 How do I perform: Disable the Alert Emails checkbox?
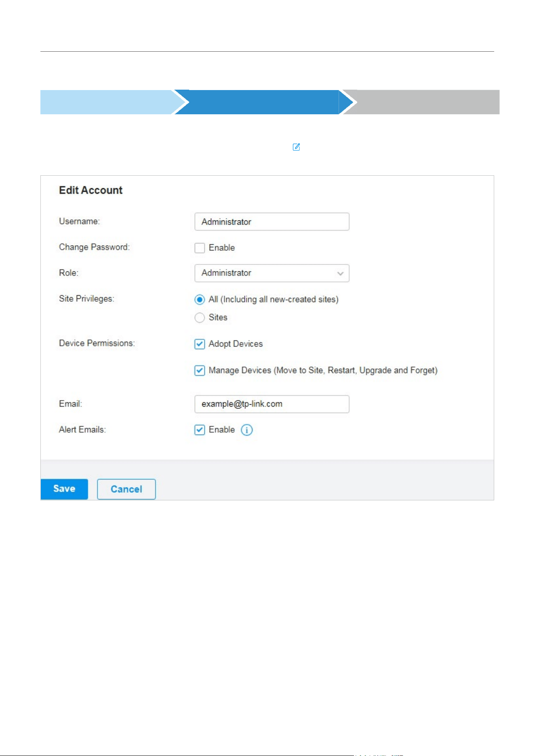point(200,430)
